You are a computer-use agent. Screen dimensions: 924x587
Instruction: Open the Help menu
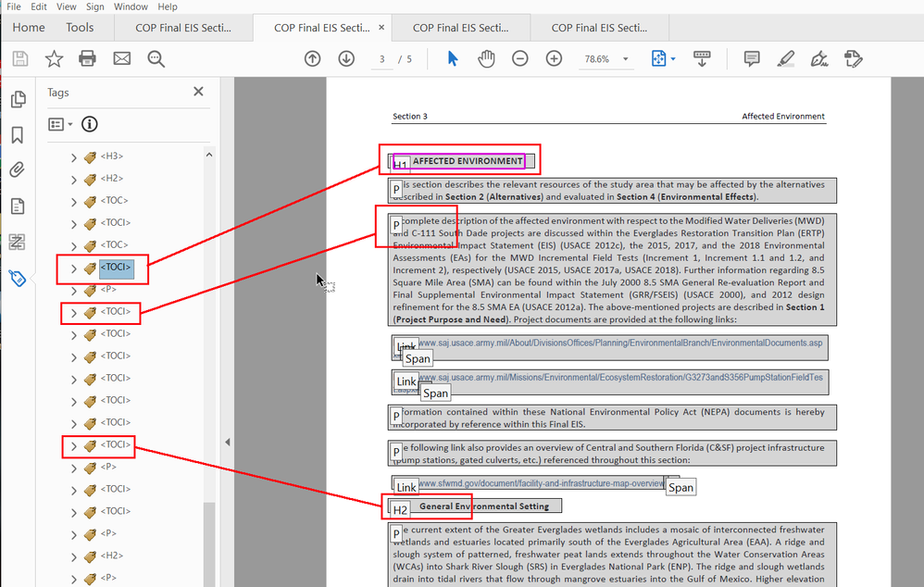click(168, 6)
